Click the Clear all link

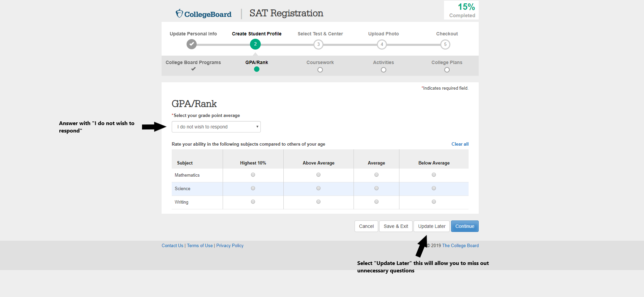point(460,144)
